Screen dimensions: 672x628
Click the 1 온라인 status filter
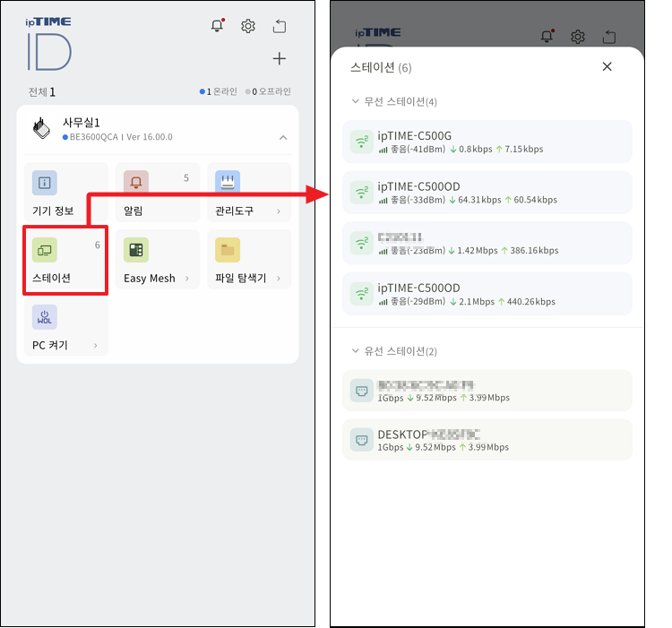(218, 91)
